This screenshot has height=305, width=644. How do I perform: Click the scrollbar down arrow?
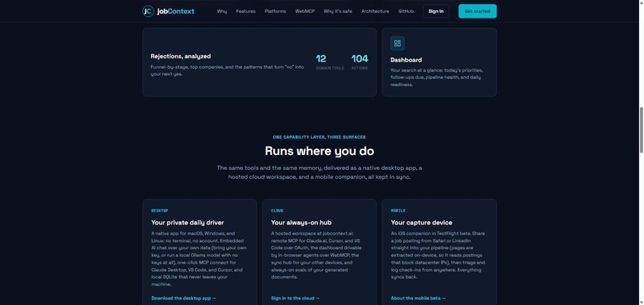click(x=641, y=302)
